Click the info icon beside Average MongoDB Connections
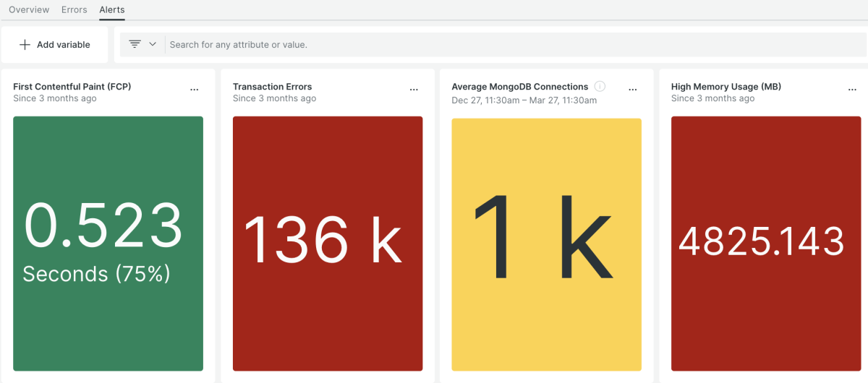Screen dimensions: 868x383 point(600,87)
